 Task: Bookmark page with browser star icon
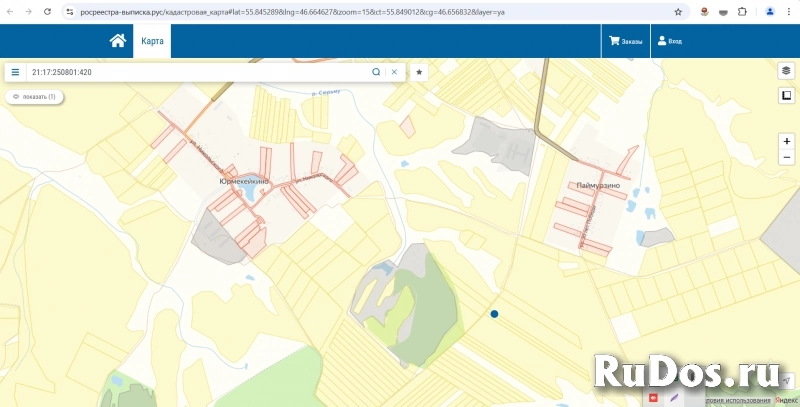(678, 12)
